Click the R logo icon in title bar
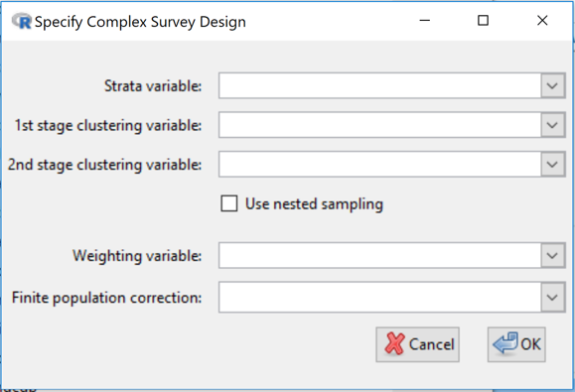 pyautogui.click(x=22, y=21)
